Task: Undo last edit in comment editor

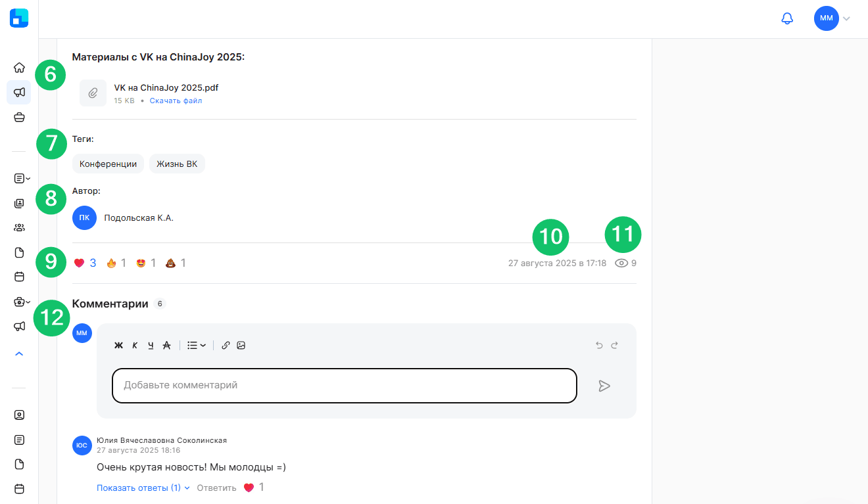Action: point(599,345)
